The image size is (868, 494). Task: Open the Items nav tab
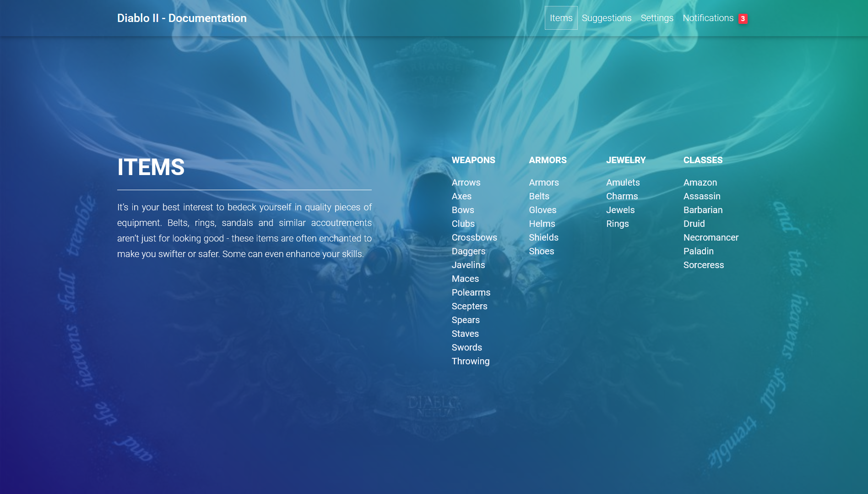click(x=561, y=18)
